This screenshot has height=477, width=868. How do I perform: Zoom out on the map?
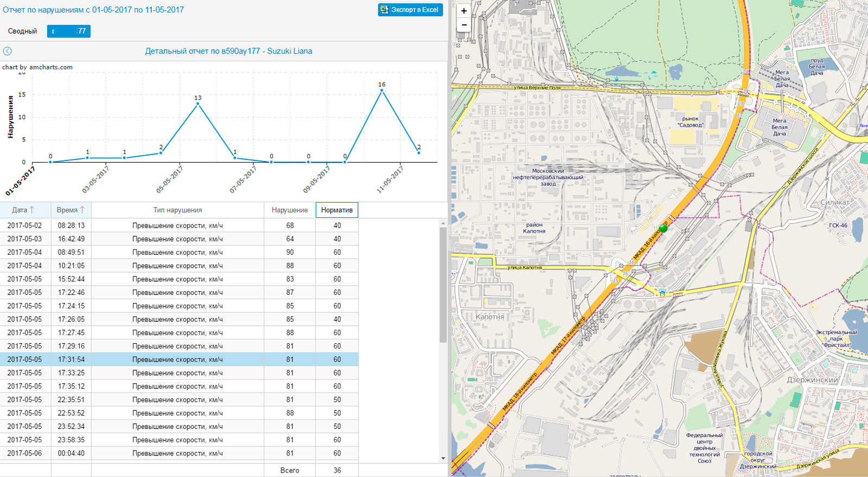[464, 25]
